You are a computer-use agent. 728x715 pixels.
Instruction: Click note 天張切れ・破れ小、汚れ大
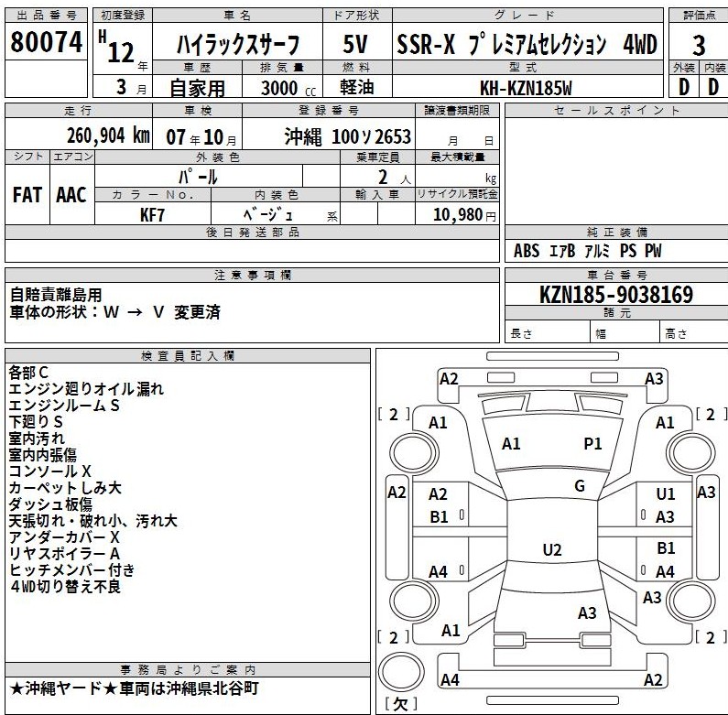[x=92, y=521]
